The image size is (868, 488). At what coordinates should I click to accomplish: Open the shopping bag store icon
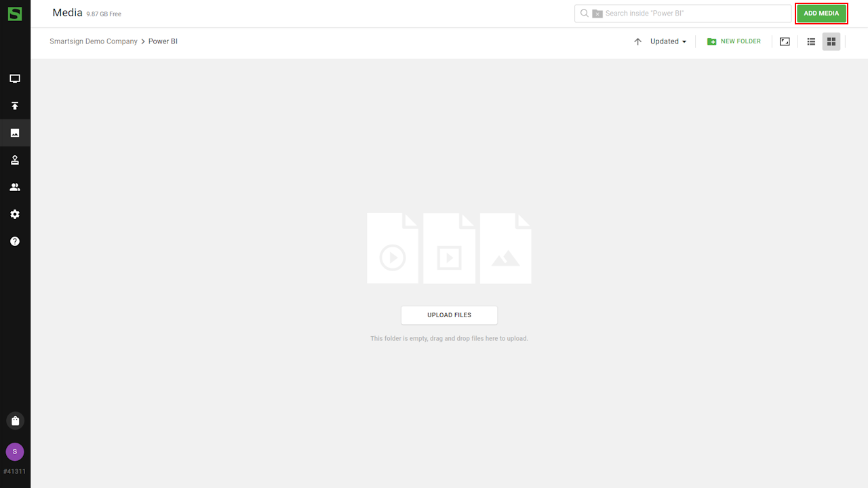15,421
